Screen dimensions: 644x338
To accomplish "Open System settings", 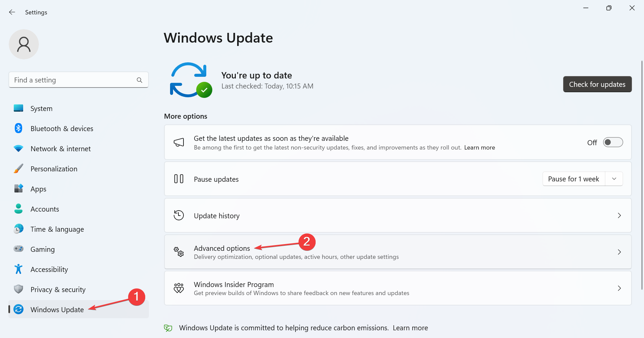I will tap(78, 108).
